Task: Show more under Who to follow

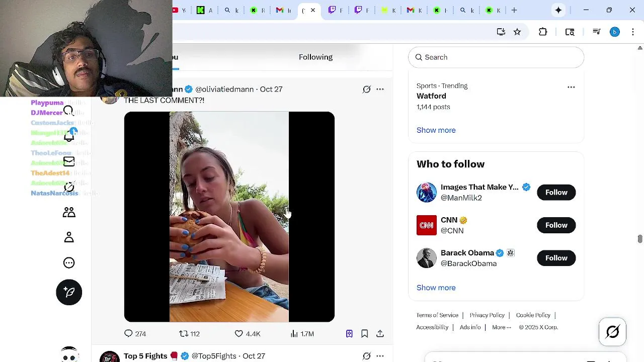Action: pos(436,288)
